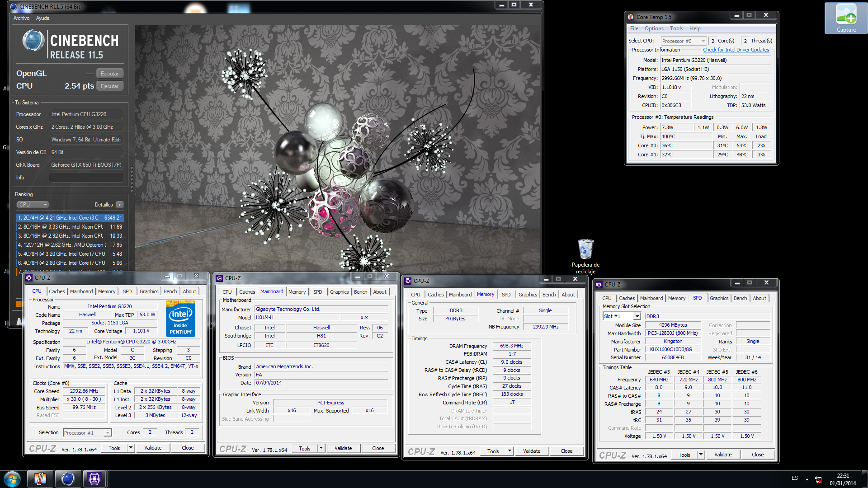868x488 pixels.
Task: Expand Tools dropdown arrow in CPU-Z CPU window
Action: tap(131, 448)
